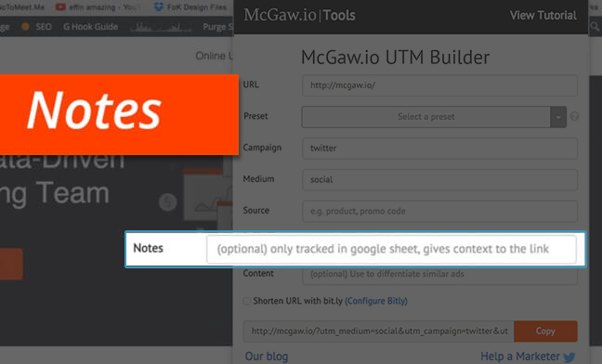Click the Twitter bird icon
602x364 pixels.
tap(569, 357)
